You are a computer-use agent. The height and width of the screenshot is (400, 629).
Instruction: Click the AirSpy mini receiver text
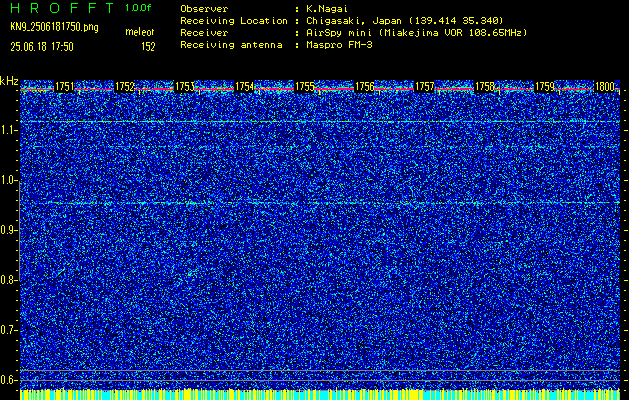416,33
